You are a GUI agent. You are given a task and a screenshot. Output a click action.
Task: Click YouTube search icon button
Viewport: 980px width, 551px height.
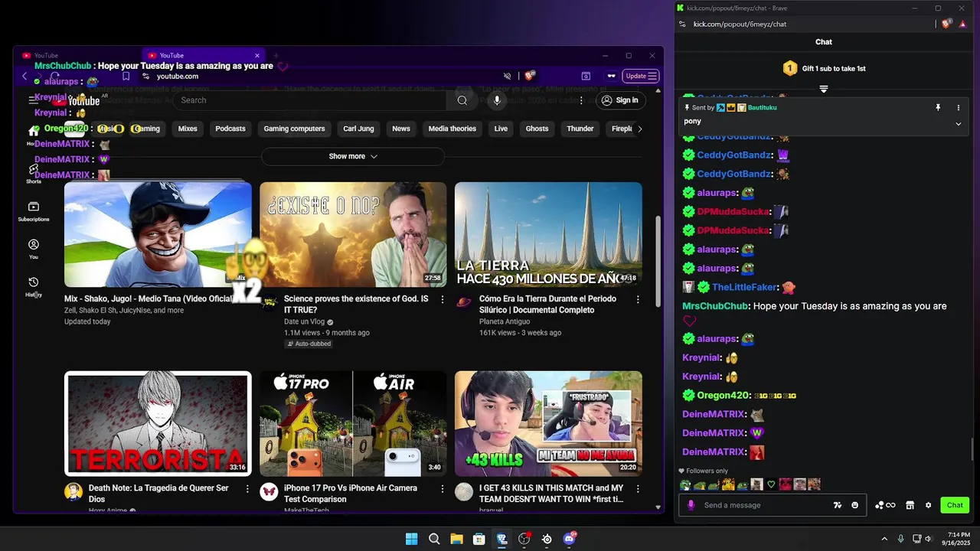(462, 100)
